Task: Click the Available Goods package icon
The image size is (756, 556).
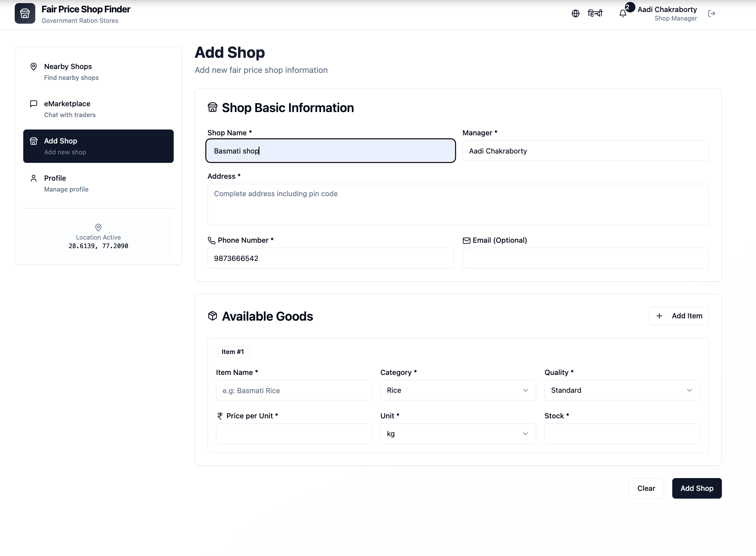Action: [212, 316]
